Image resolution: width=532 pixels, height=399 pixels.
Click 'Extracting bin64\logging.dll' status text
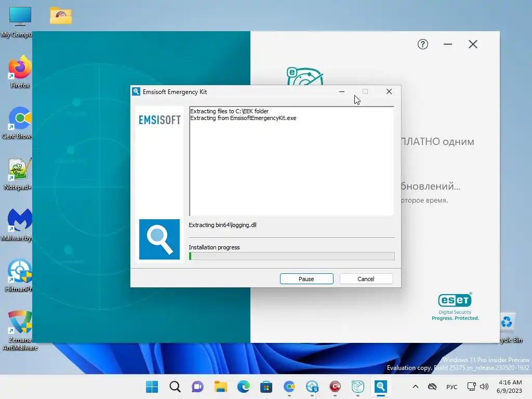(x=222, y=225)
